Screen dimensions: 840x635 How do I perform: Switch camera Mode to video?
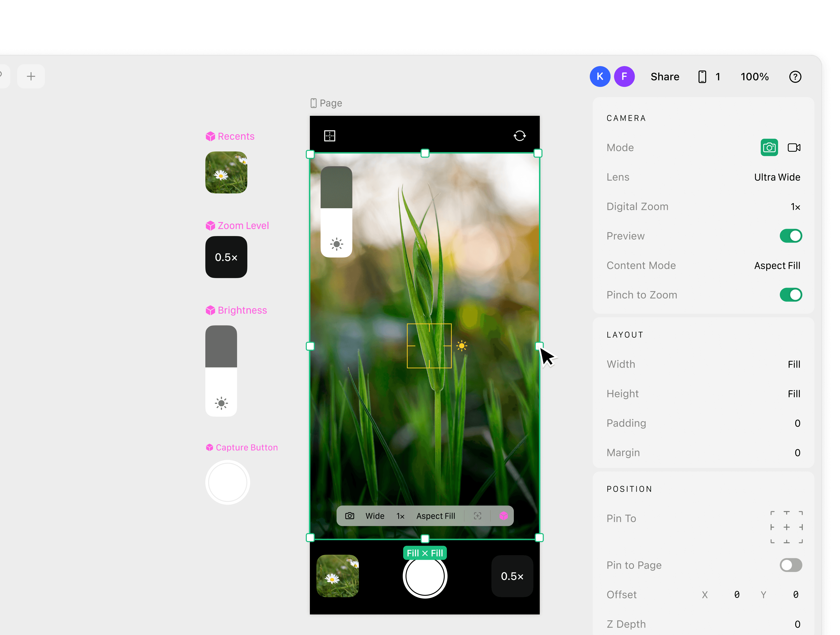[794, 148]
